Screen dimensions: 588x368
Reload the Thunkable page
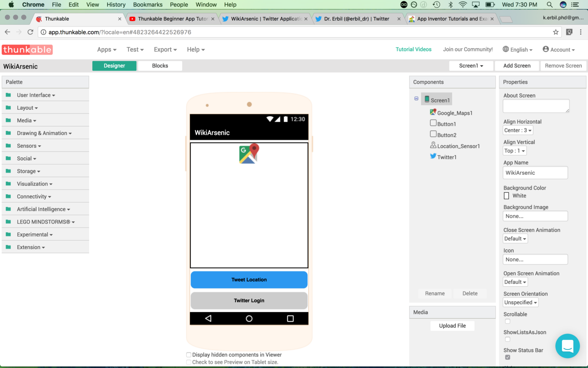[31, 32]
